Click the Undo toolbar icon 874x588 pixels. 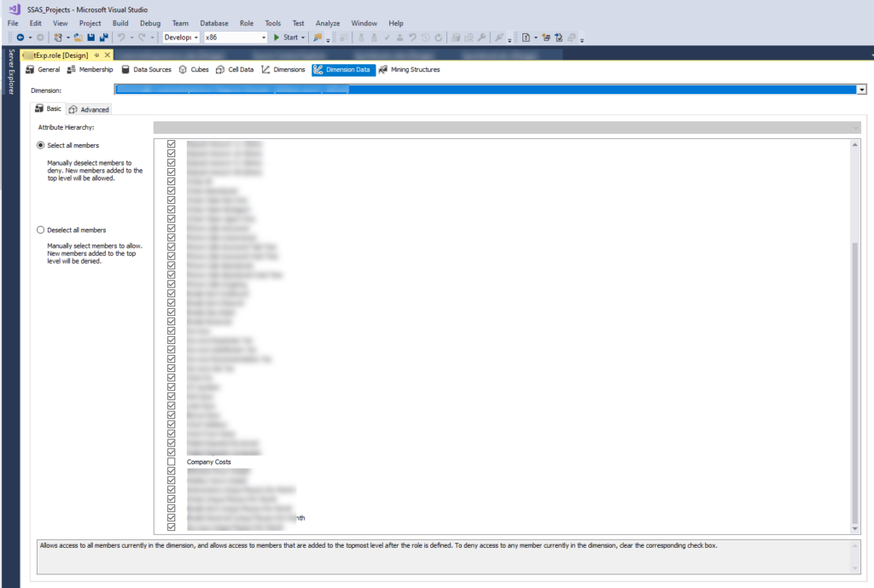click(x=121, y=38)
